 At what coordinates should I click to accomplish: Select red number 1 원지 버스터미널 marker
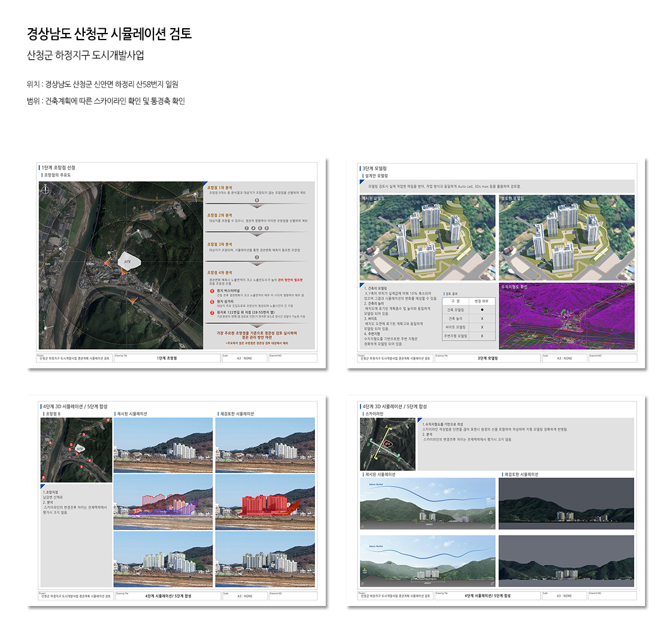[x=212, y=291]
